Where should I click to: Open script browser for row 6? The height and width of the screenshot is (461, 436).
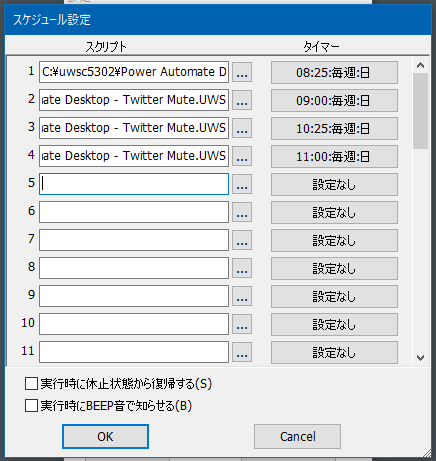coord(242,212)
